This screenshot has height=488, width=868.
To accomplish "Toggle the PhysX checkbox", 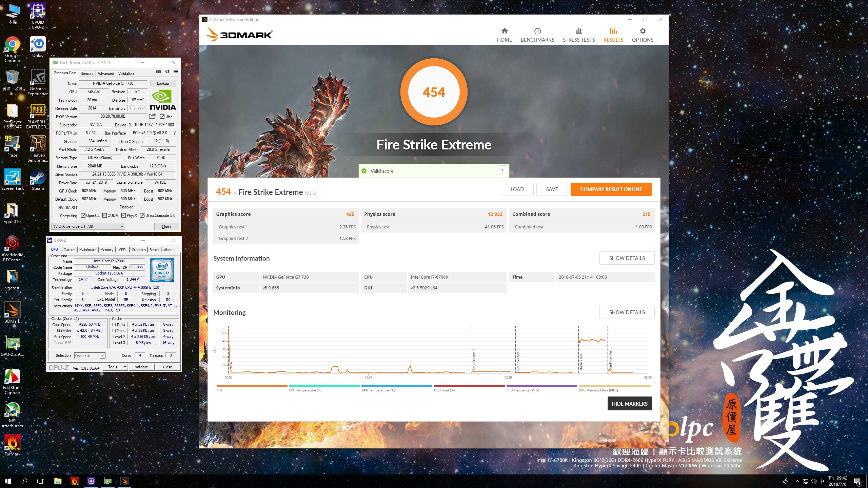I will coord(124,216).
